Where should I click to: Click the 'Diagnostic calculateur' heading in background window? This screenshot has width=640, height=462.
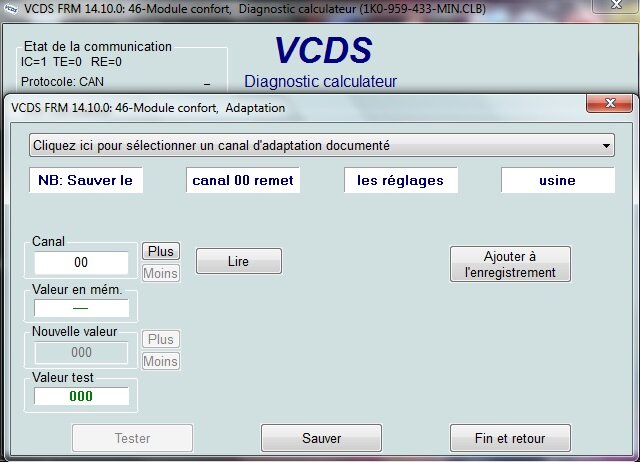click(x=320, y=82)
